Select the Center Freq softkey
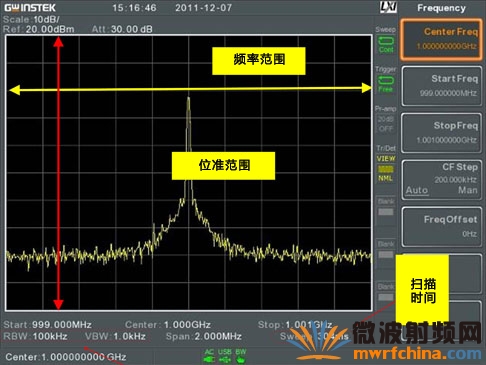 click(441, 39)
